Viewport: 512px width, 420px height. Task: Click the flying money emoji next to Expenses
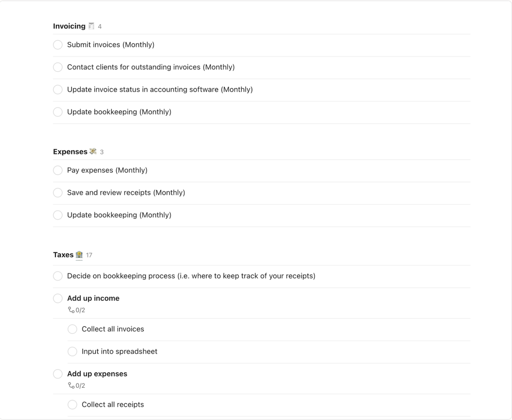point(93,151)
